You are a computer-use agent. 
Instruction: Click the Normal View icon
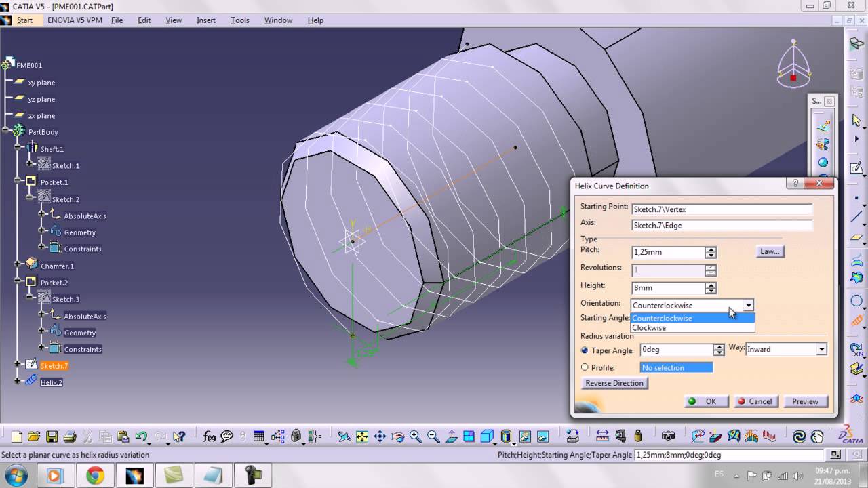click(452, 436)
